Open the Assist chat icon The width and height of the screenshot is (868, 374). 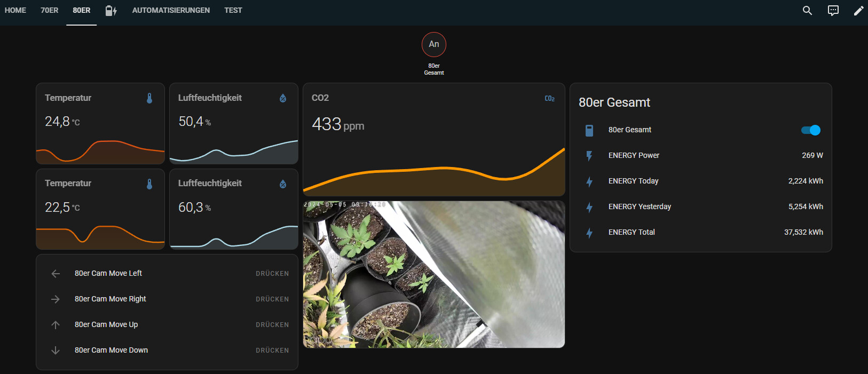pos(833,11)
